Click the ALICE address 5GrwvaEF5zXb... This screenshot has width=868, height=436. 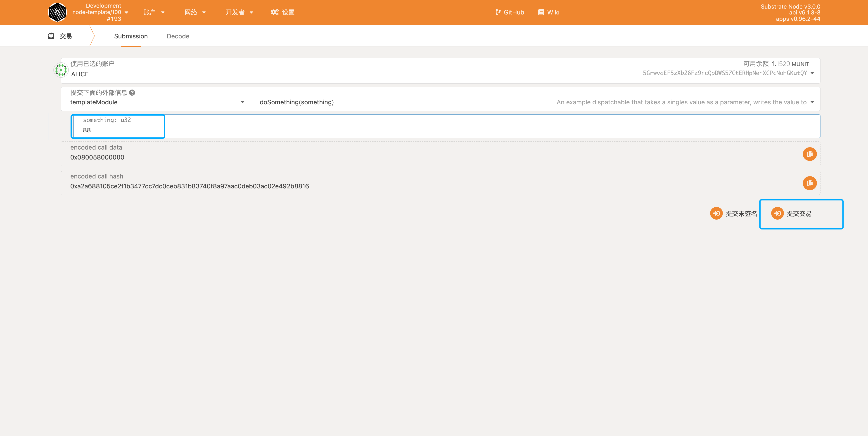724,73
